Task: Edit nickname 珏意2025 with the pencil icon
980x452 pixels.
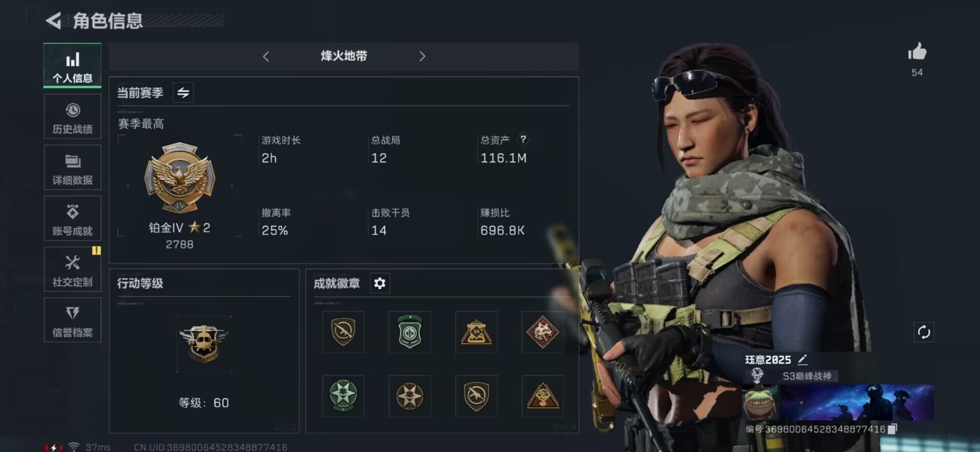Action: point(802,360)
